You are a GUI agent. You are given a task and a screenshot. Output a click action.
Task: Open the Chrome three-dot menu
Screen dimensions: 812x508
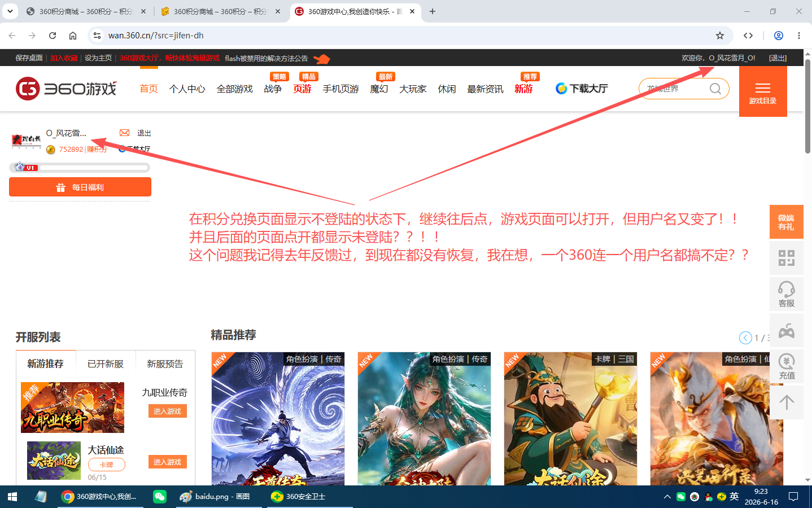[799, 36]
